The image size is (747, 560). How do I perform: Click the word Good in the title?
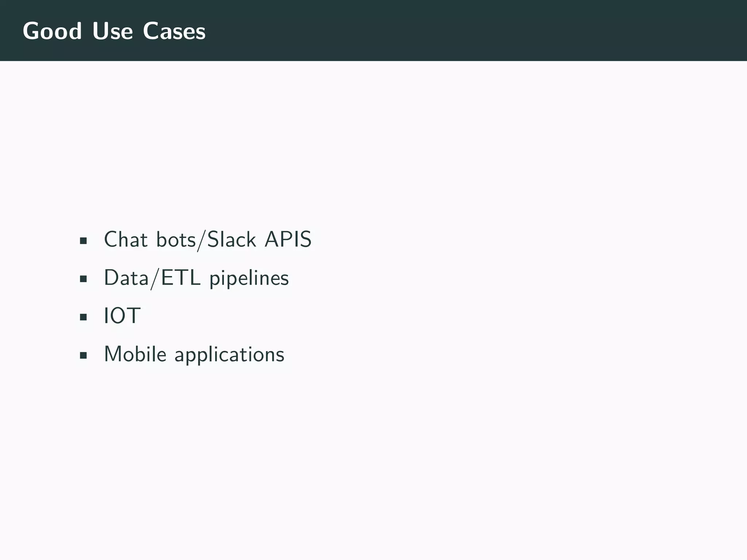click(x=52, y=31)
